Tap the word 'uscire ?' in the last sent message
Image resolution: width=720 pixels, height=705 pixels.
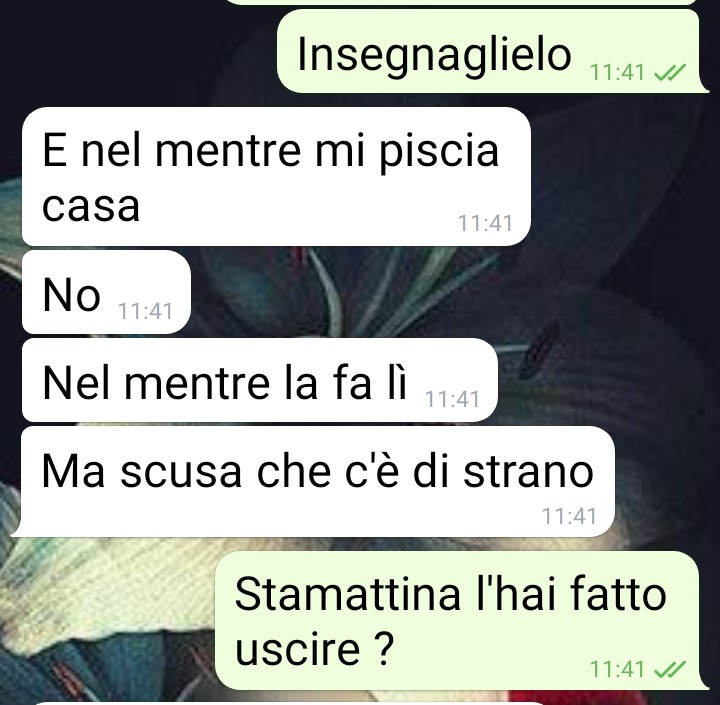pos(315,649)
